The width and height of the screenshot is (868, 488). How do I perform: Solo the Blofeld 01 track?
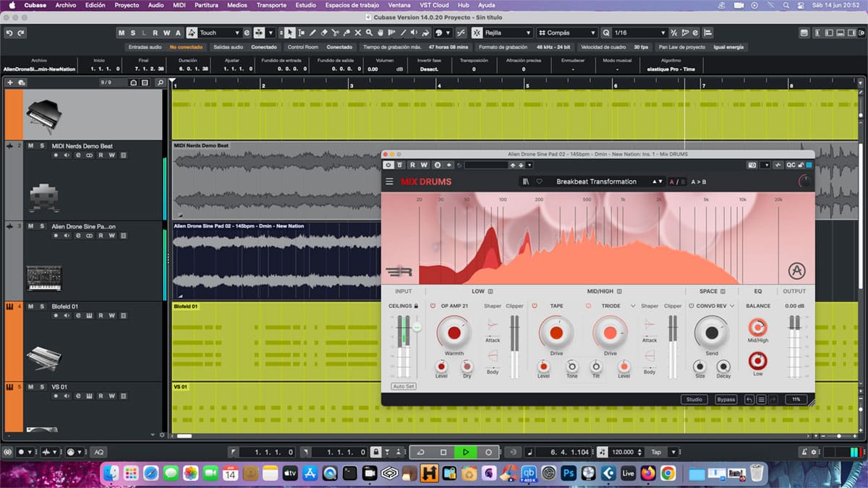point(43,307)
